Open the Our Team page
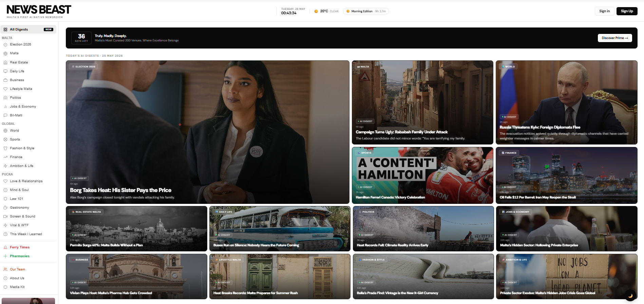Image resolution: width=644 pixels, height=304 pixels. click(17, 269)
